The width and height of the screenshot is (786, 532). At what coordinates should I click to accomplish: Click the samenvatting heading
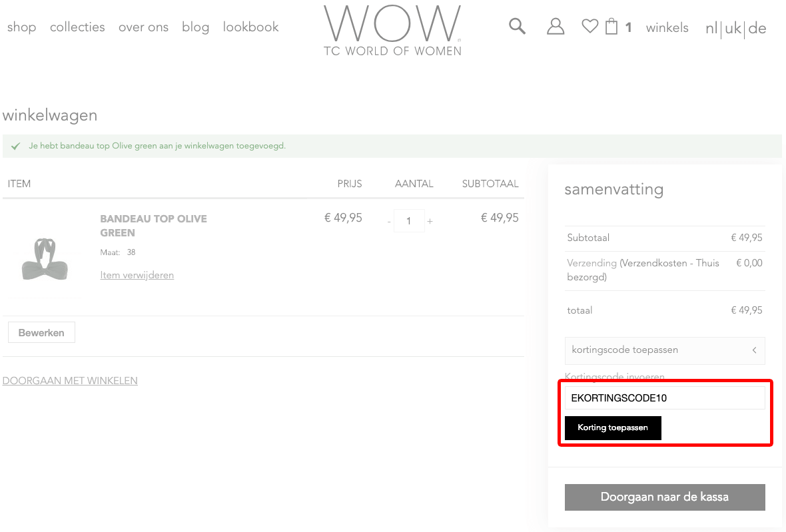click(x=613, y=189)
